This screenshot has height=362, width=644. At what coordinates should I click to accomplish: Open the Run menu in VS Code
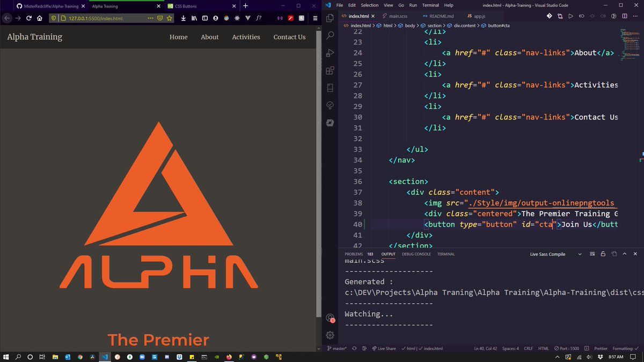pos(413,5)
